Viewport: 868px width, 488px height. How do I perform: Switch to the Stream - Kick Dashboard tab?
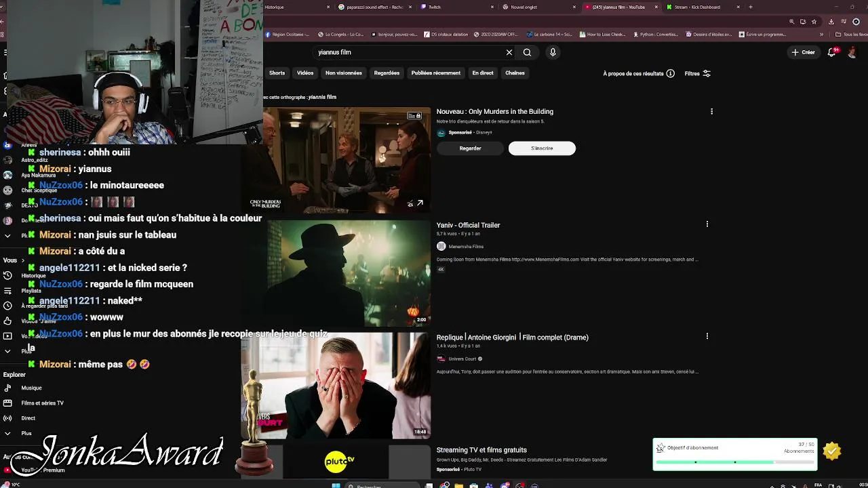coord(702,7)
